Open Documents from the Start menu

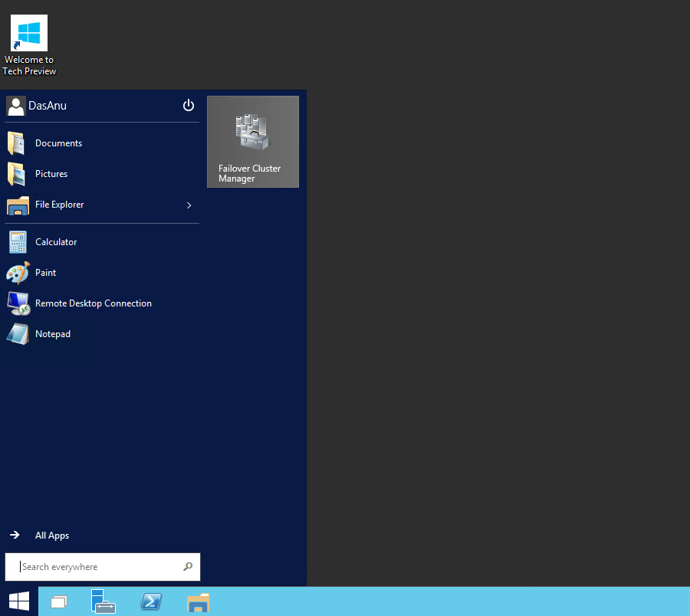click(x=58, y=143)
